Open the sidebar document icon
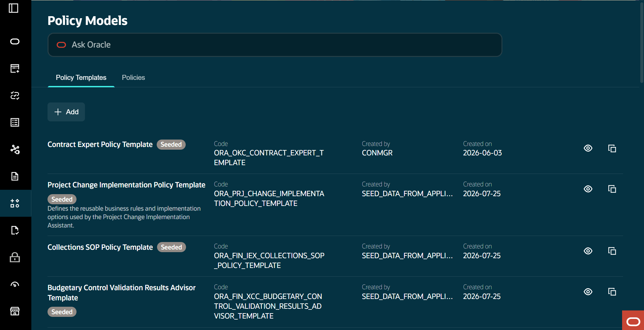644x330 pixels. coord(15,176)
